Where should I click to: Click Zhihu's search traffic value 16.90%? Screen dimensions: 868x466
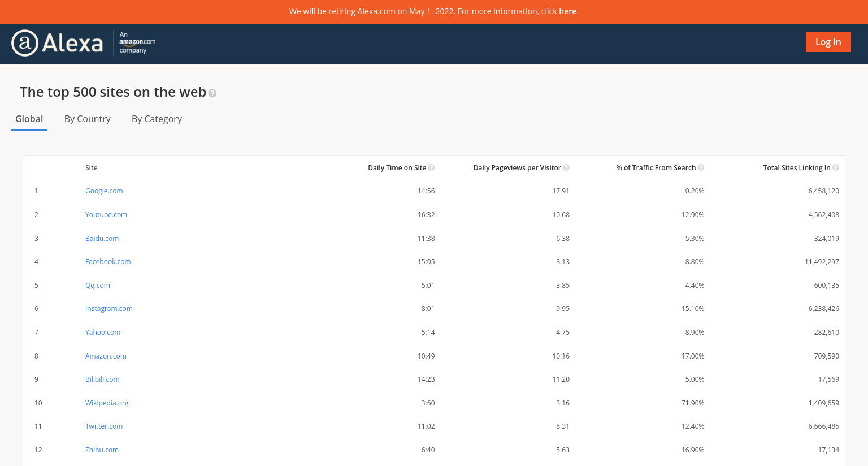point(693,450)
